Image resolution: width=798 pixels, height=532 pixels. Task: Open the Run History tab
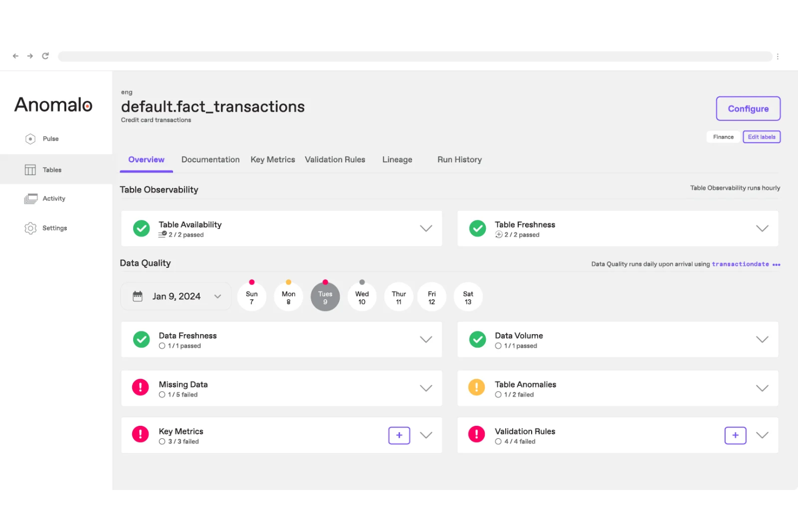coord(459,160)
